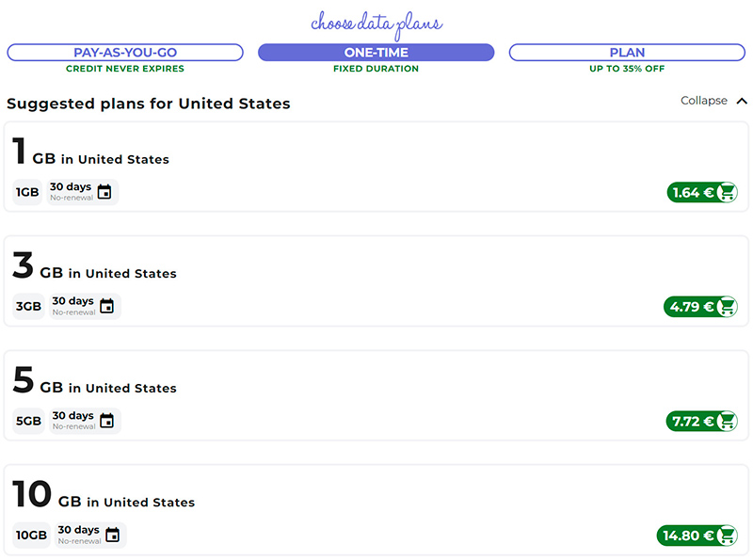Click the 10GB data badge

point(31,536)
